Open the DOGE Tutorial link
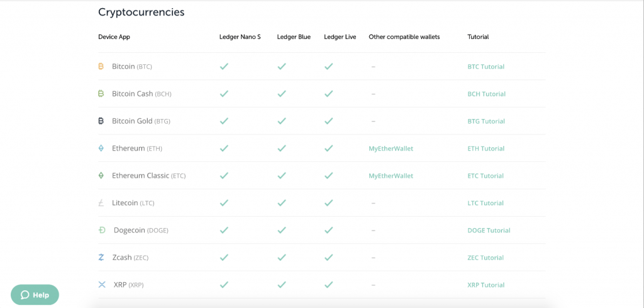This screenshot has width=644, height=308. pyautogui.click(x=489, y=231)
